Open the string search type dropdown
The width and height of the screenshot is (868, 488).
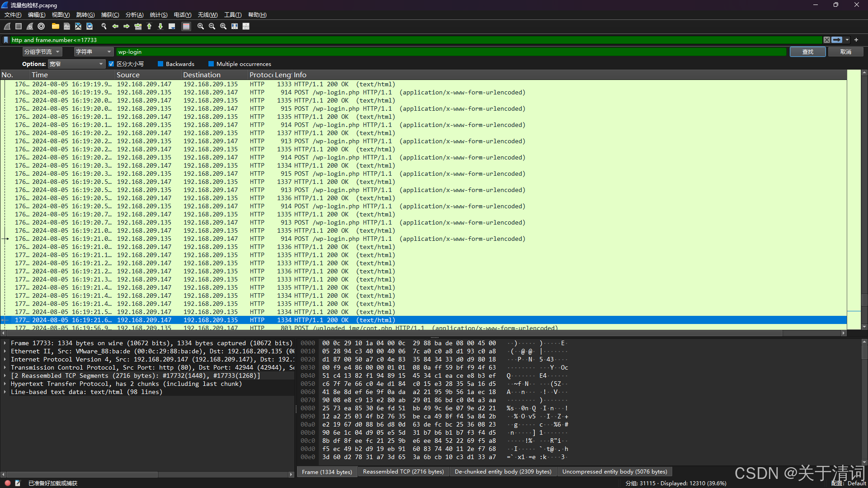[93, 52]
